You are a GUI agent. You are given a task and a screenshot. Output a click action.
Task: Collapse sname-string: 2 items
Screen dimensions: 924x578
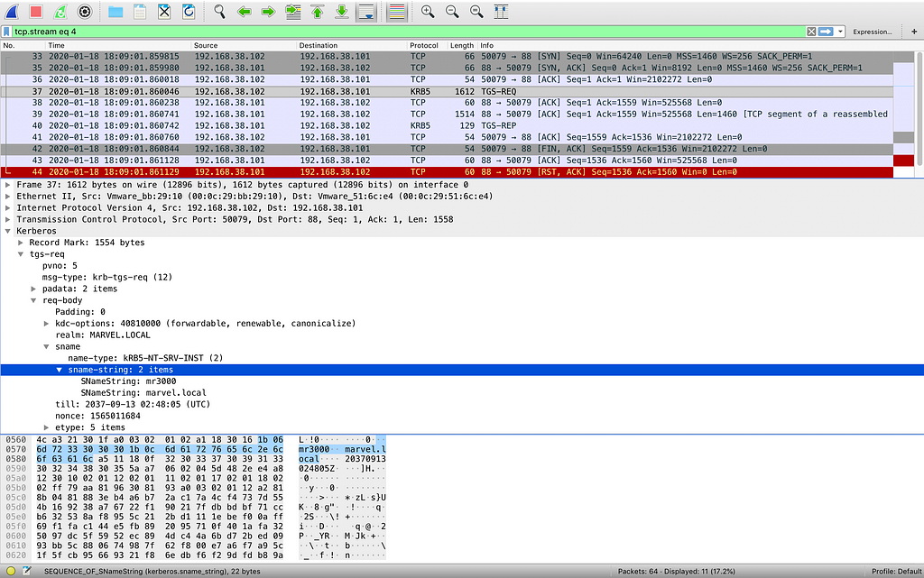click(59, 370)
